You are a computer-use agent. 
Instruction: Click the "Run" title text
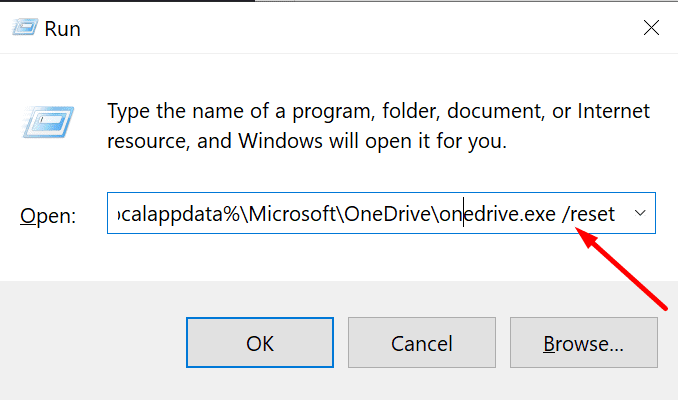62,29
